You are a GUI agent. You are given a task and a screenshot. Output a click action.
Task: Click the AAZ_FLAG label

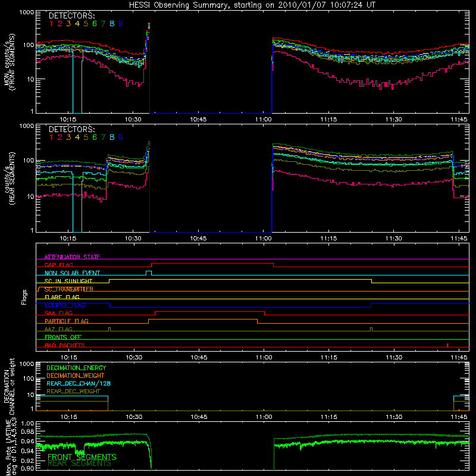(x=58, y=329)
